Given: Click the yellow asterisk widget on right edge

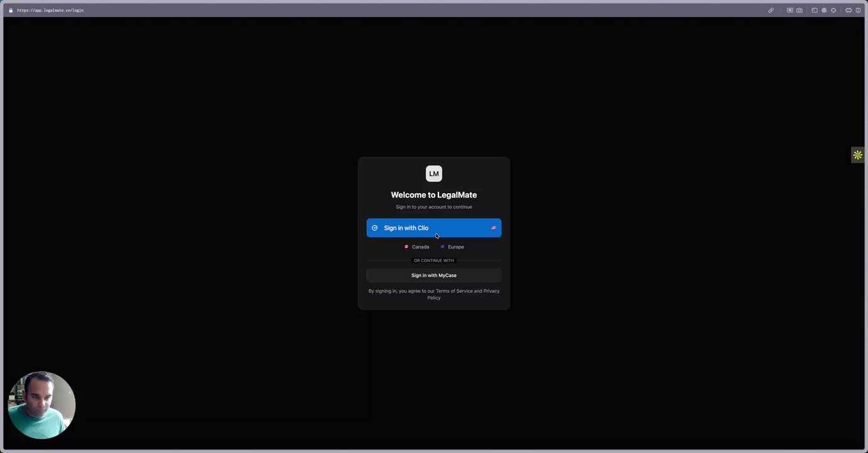Looking at the screenshot, I should coord(857,155).
